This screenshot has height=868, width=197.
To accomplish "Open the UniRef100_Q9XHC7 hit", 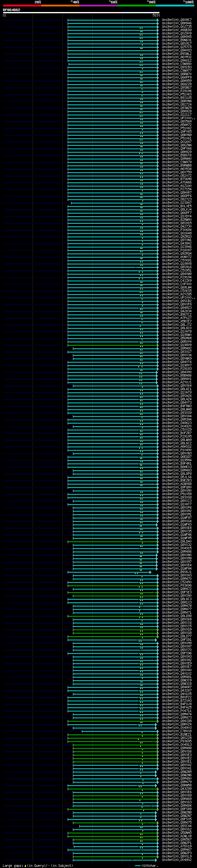I will coord(176,20).
